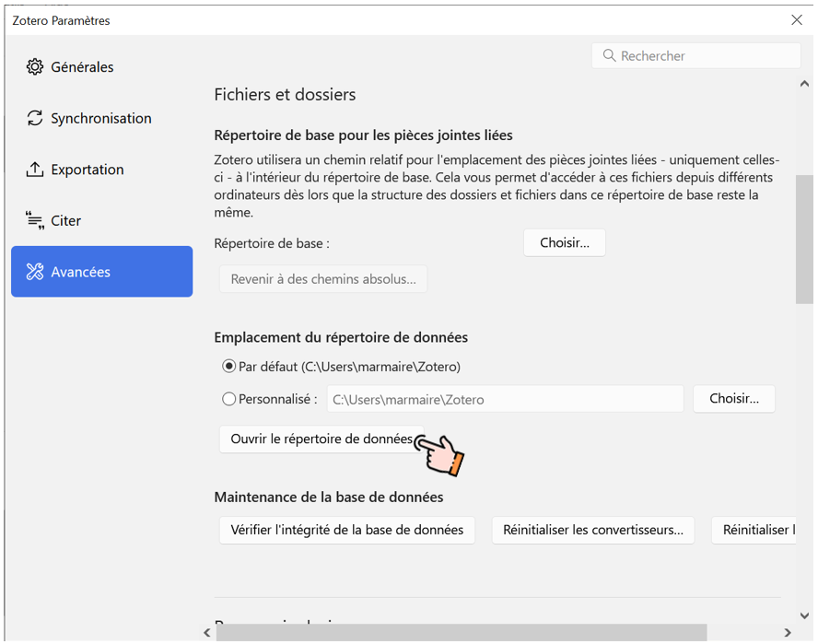
Task: Click Choisir beside the Personnalisé path
Action: pos(734,399)
